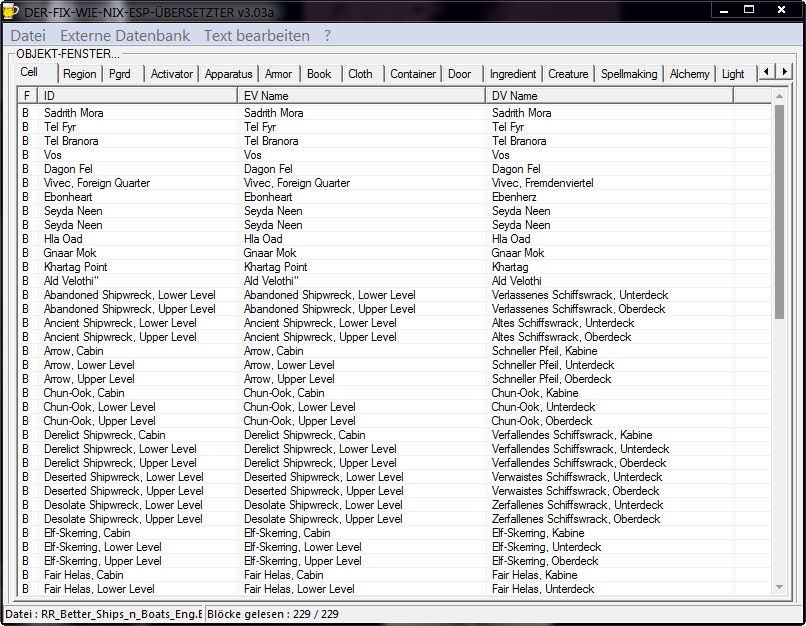This screenshot has width=806, height=626.
Task: Minimize the translator window
Action: 725,9
